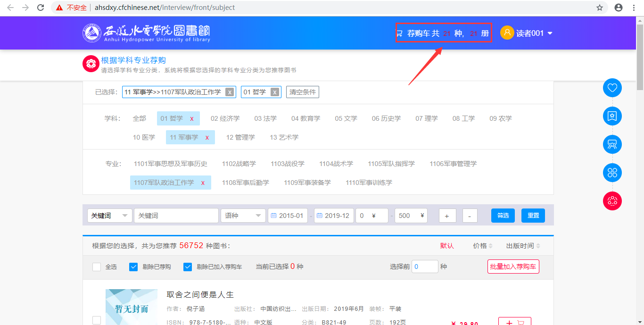644x325 pixels.
Task: Click the four-circles category sidebar icon
Action: [x=612, y=173]
